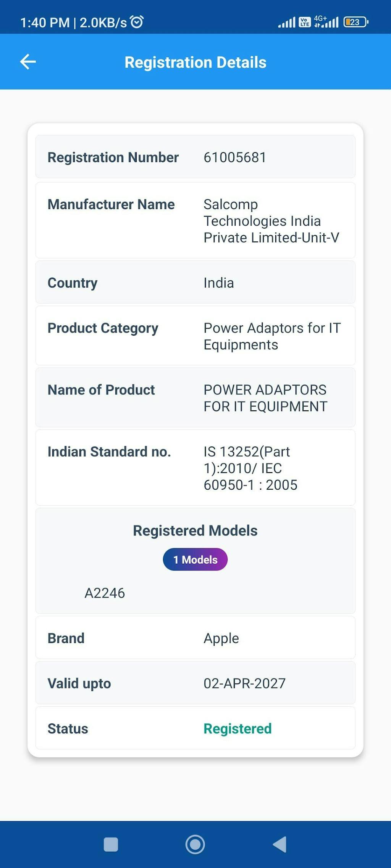Tap the Salcomp Technologies manufacturer name
391x868 pixels.
[271, 221]
